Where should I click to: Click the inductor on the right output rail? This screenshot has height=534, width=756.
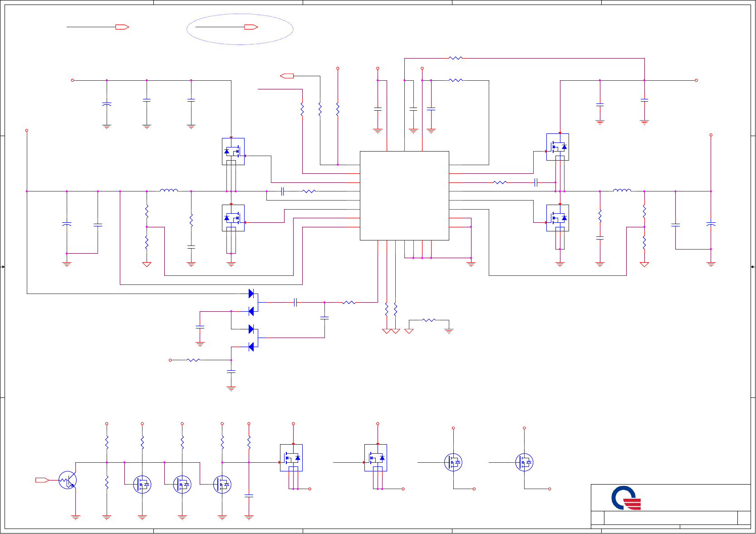click(x=622, y=191)
